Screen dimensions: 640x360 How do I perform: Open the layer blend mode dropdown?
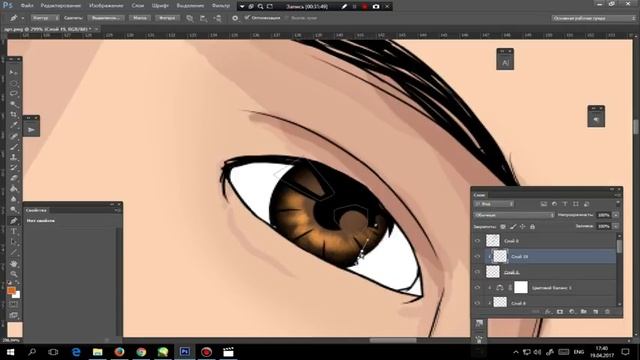coord(514,215)
